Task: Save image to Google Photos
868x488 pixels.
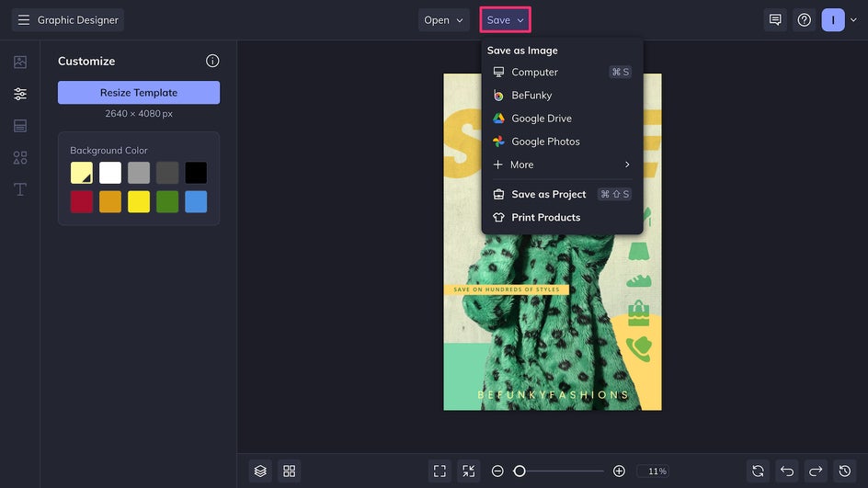Action: coord(562,142)
